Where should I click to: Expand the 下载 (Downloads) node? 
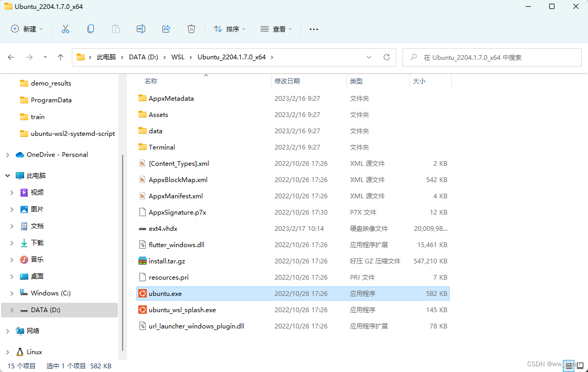pyautogui.click(x=12, y=243)
